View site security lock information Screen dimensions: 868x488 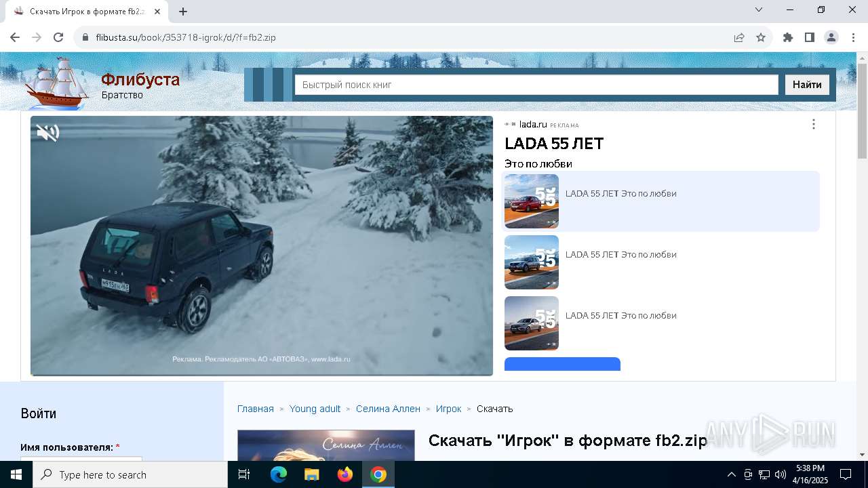85,37
